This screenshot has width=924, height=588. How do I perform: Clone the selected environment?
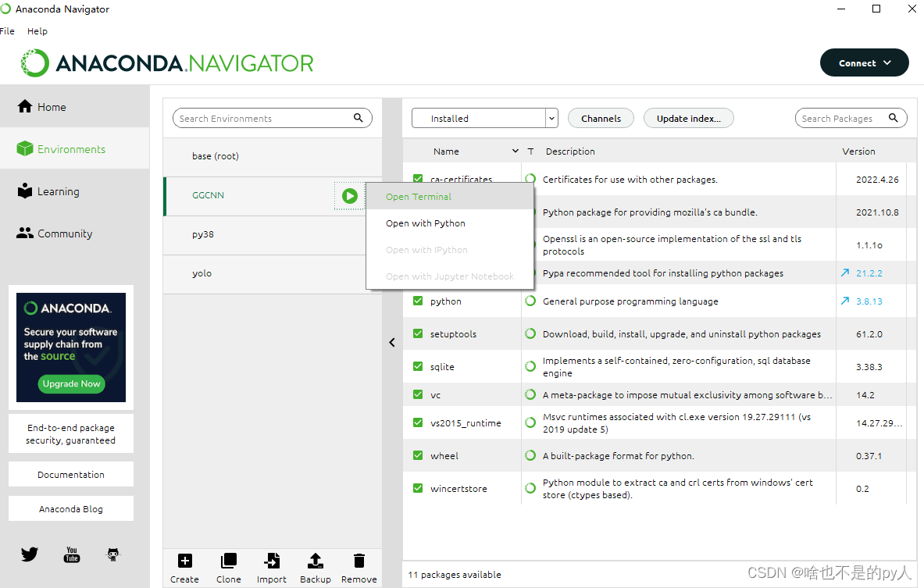(229, 568)
